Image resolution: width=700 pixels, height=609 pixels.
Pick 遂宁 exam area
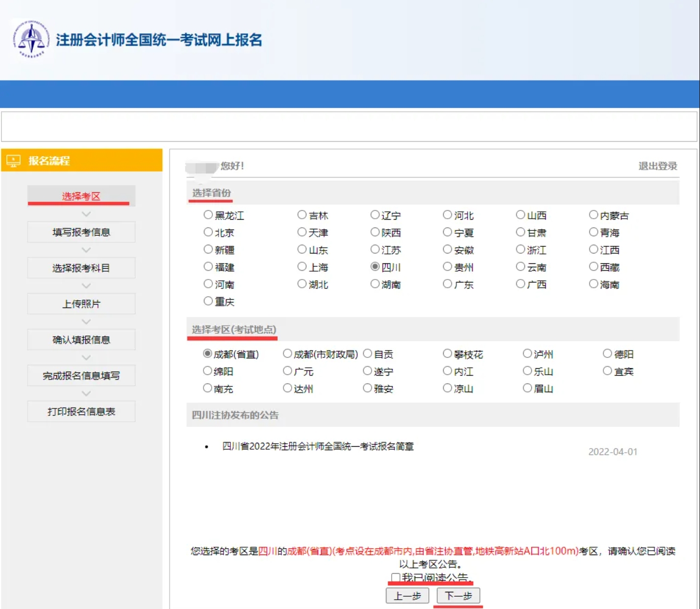coord(368,371)
